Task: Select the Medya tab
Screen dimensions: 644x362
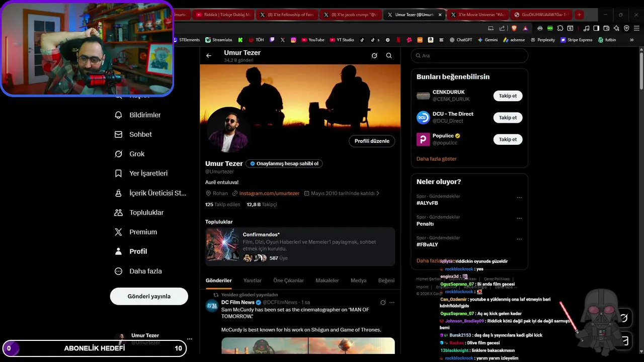Action: [x=358, y=281]
